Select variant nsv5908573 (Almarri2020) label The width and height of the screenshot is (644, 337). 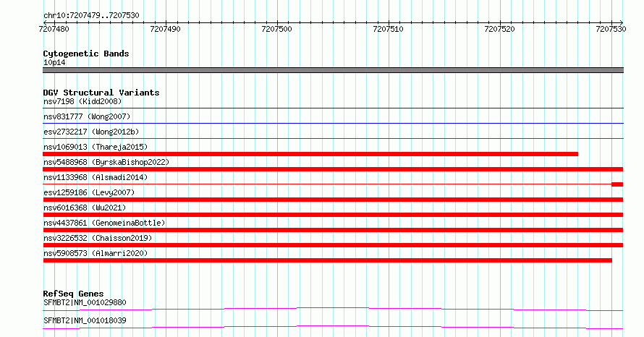coord(96,253)
